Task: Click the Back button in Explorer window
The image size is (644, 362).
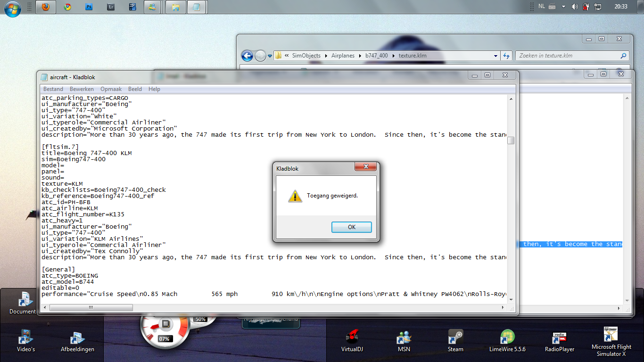Action: [248, 56]
